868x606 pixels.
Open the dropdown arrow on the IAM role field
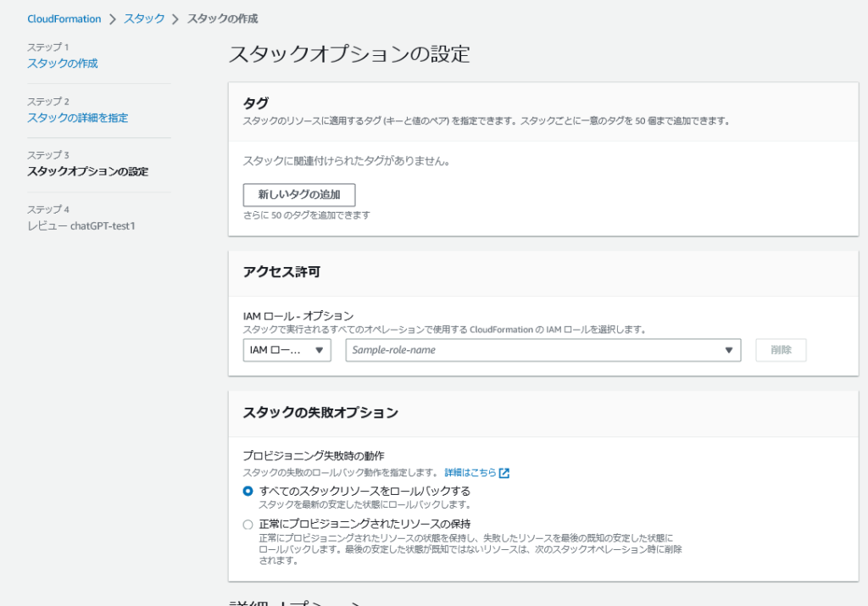click(729, 350)
